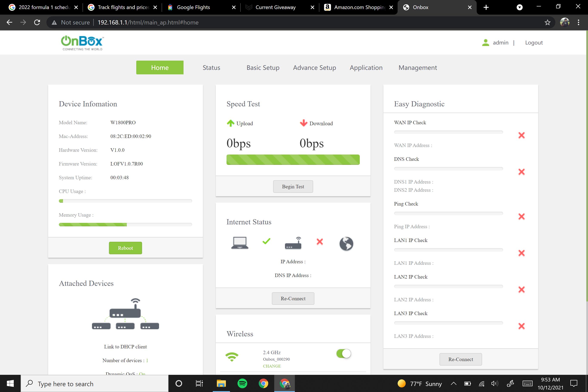Expand hidden icons in the system tray
The width and height of the screenshot is (588, 392).
pyautogui.click(x=453, y=383)
